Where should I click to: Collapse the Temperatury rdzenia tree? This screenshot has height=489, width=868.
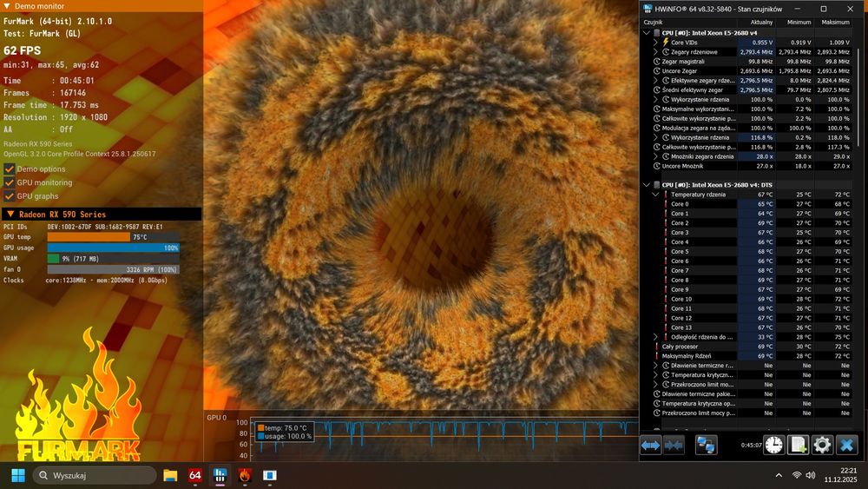click(655, 195)
